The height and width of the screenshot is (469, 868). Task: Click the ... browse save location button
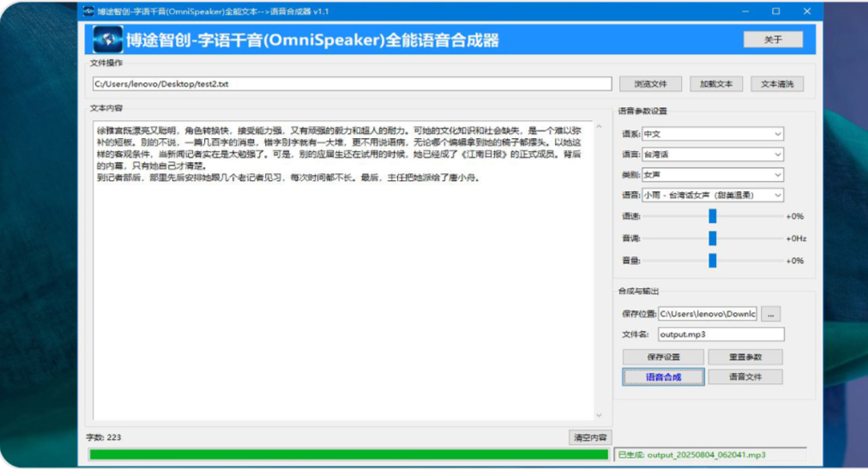pyautogui.click(x=770, y=314)
